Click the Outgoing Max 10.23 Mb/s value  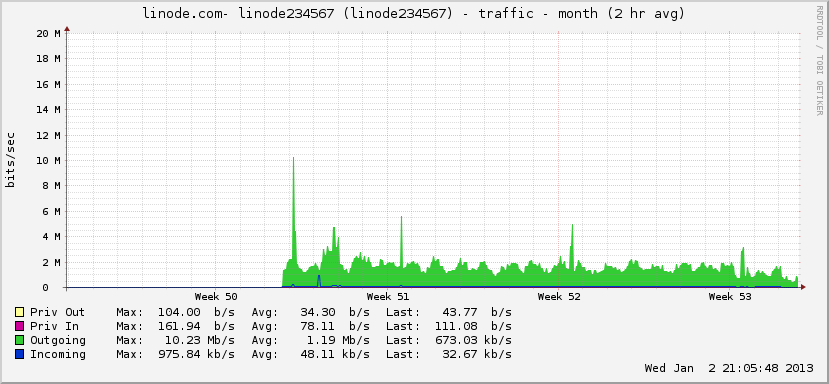196,340
